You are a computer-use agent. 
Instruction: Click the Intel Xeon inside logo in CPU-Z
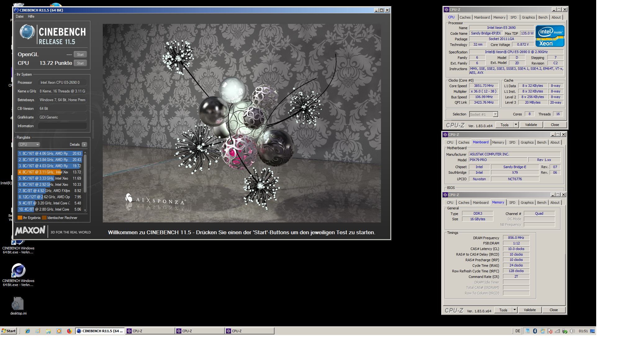click(x=550, y=36)
